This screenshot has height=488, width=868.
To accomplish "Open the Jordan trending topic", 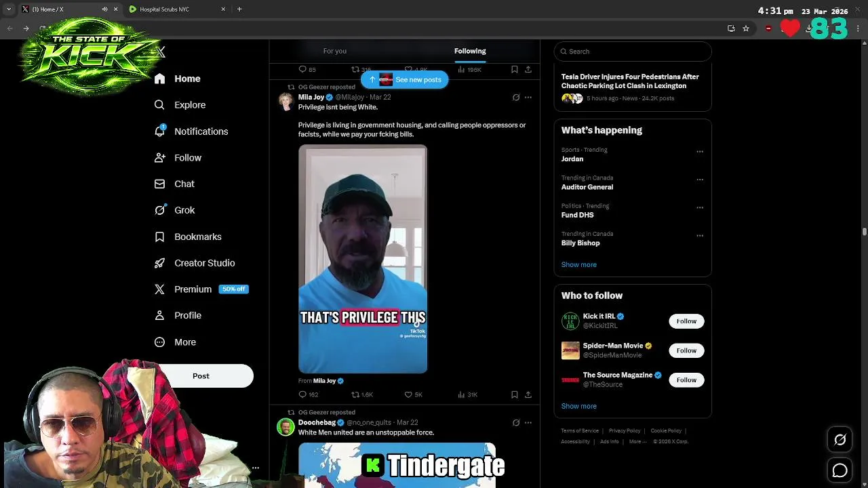I will [x=572, y=159].
